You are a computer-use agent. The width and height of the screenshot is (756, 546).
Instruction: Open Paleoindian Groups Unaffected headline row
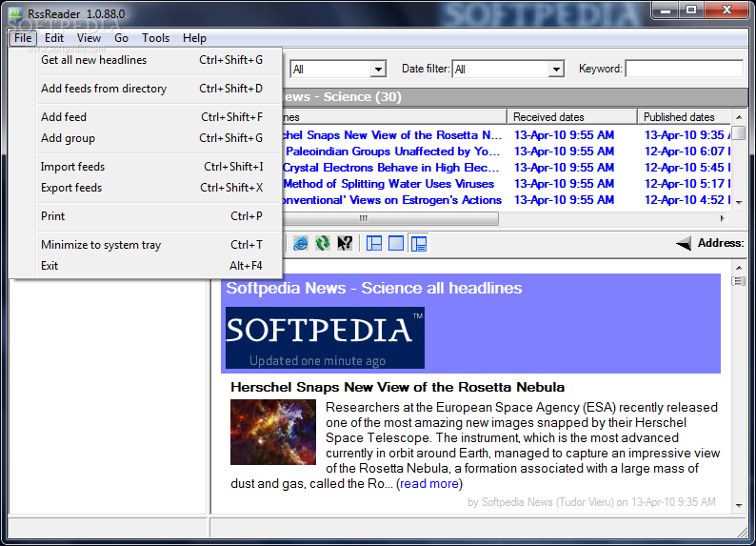pos(392,152)
